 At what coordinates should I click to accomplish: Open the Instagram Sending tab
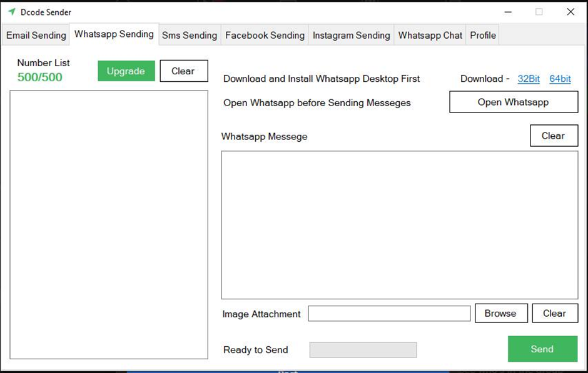[x=352, y=35]
